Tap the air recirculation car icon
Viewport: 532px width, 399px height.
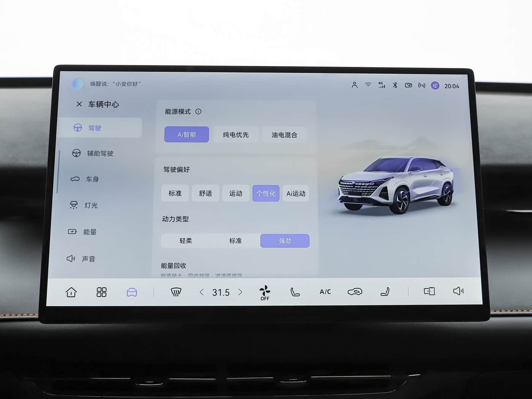point(355,292)
